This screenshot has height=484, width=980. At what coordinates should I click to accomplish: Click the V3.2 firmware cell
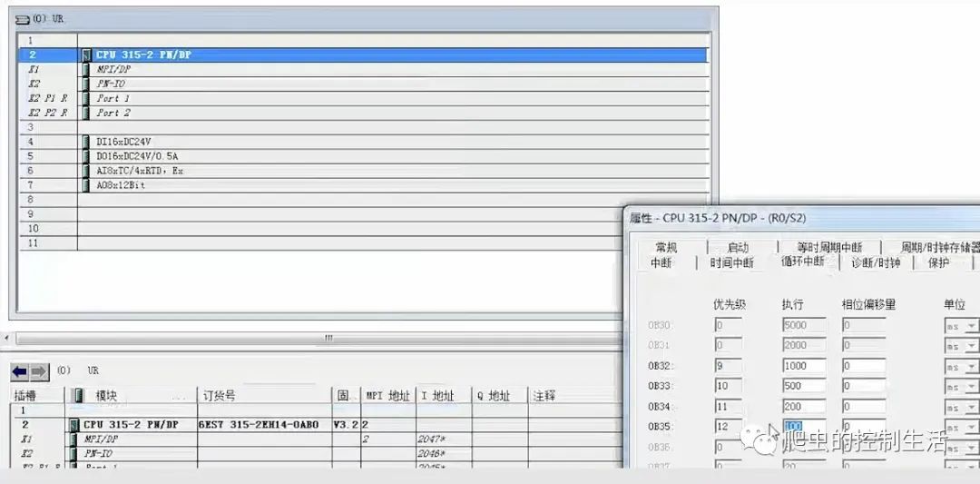[x=346, y=425]
